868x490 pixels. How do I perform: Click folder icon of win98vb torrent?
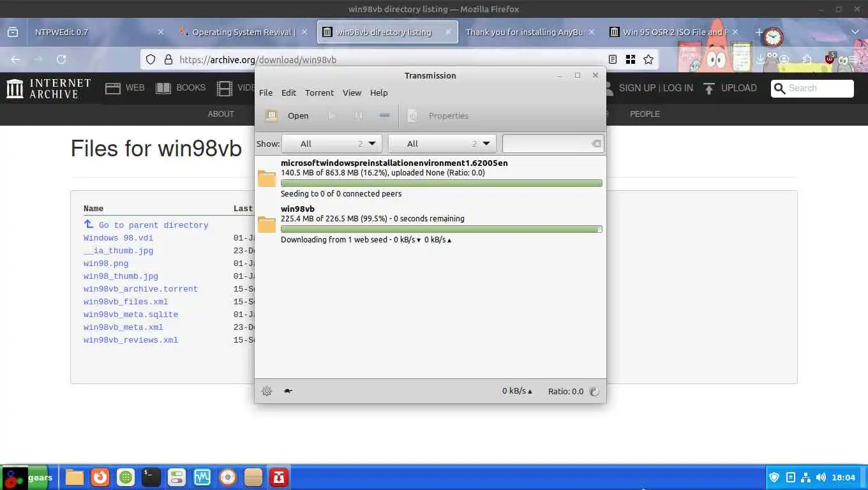coord(267,224)
